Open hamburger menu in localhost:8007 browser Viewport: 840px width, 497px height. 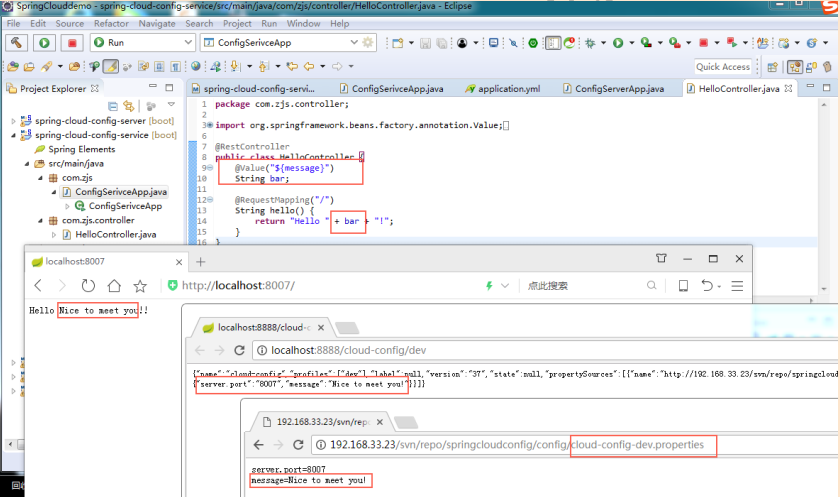[x=737, y=286]
